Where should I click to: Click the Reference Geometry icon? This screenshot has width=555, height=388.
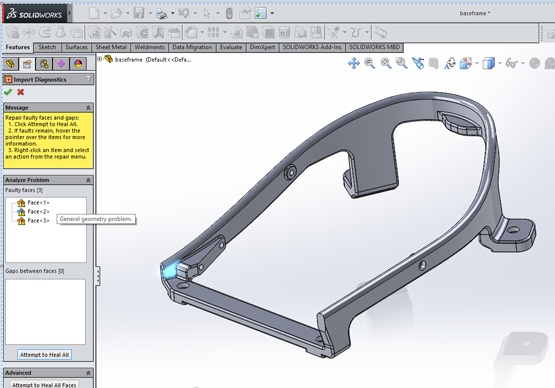[334, 33]
